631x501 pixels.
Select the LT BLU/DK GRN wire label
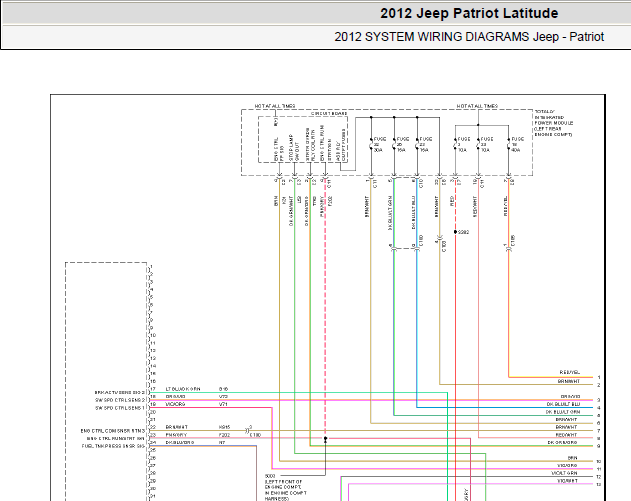point(183,389)
